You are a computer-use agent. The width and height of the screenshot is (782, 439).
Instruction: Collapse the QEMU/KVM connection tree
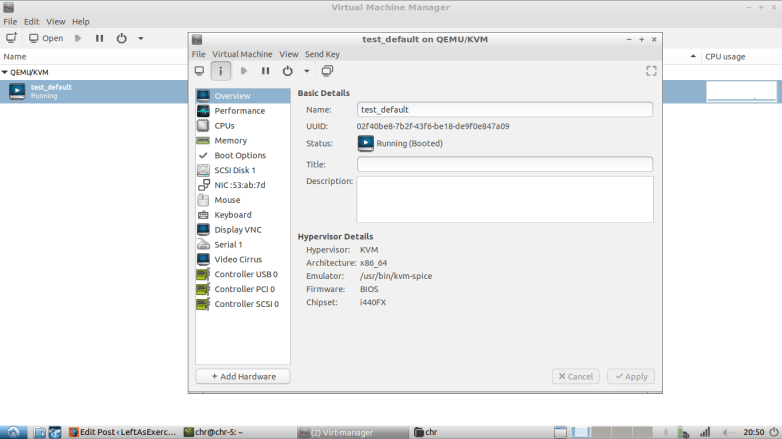(4, 72)
